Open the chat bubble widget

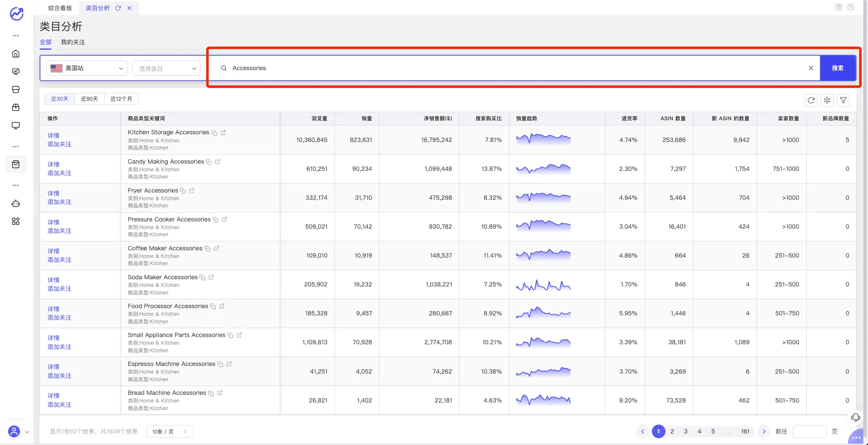[x=857, y=437]
